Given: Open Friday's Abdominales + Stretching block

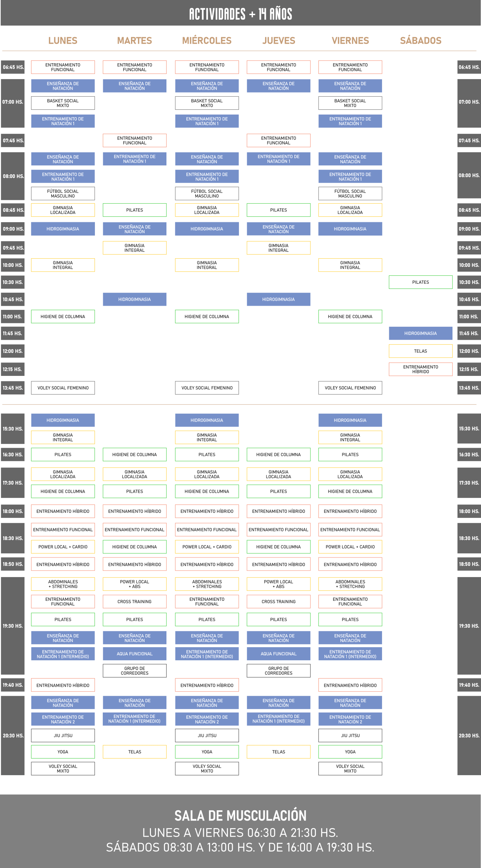Looking at the screenshot, I should 350,584.
